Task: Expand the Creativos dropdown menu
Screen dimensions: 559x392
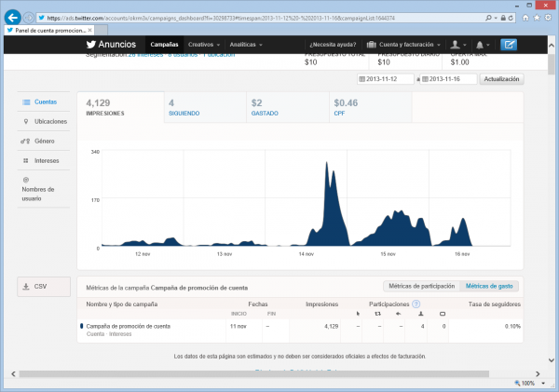Action: click(x=204, y=45)
